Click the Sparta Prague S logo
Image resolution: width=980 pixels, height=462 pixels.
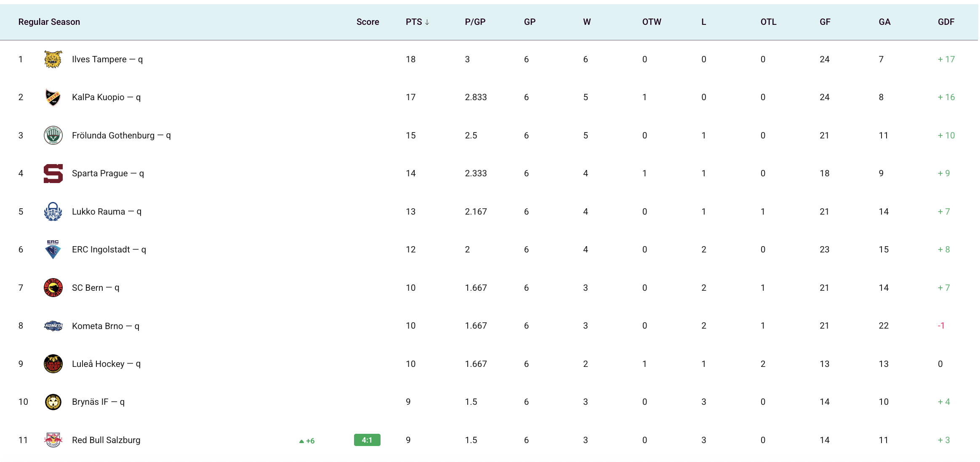click(x=53, y=173)
